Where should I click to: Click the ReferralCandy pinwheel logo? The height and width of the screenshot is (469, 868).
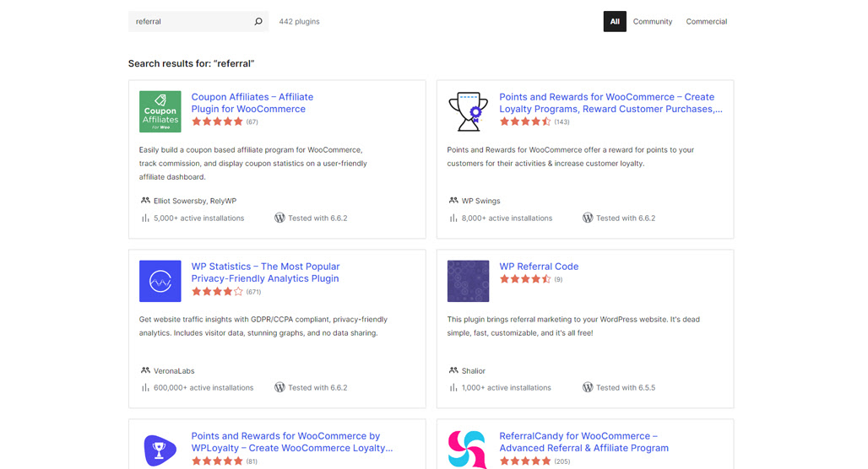pyautogui.click(x=468, y=450)
